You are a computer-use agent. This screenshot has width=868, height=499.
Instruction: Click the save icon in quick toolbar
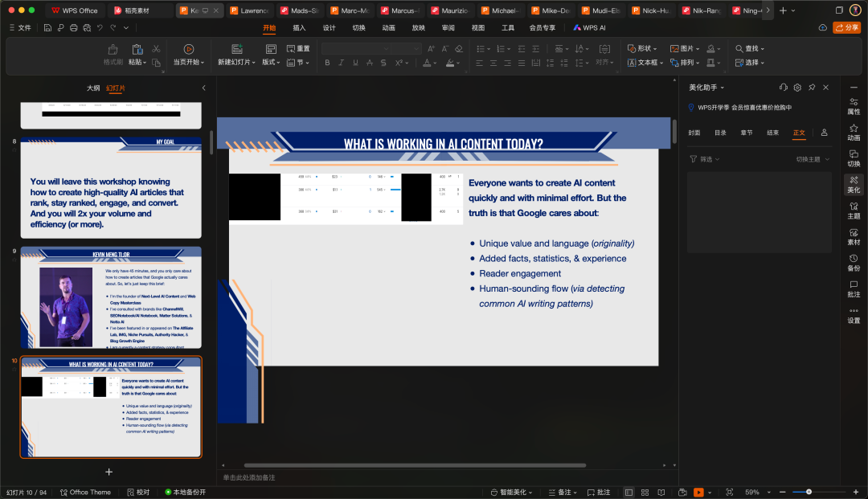coord(47,27)
